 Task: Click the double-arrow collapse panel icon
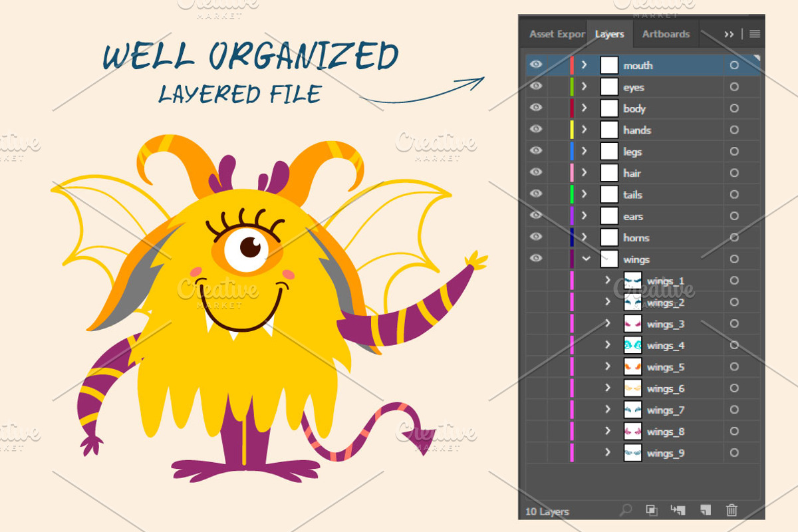tap(730, 34)
